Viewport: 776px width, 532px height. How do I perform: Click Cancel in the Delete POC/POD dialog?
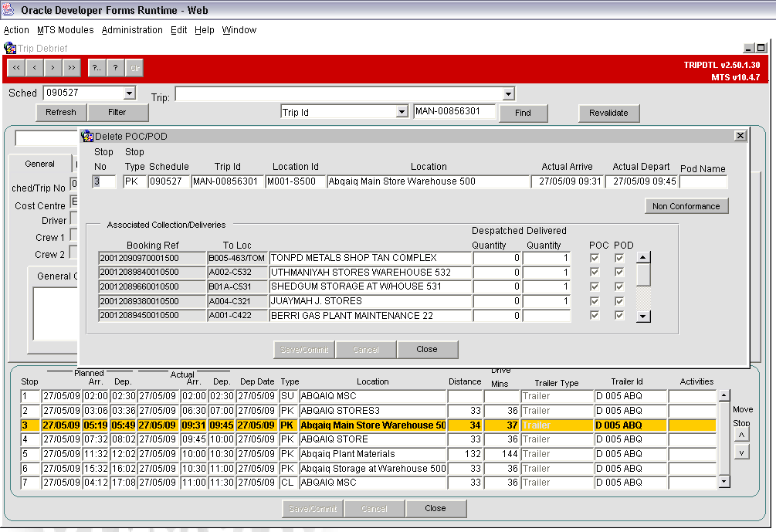(366, 349)
